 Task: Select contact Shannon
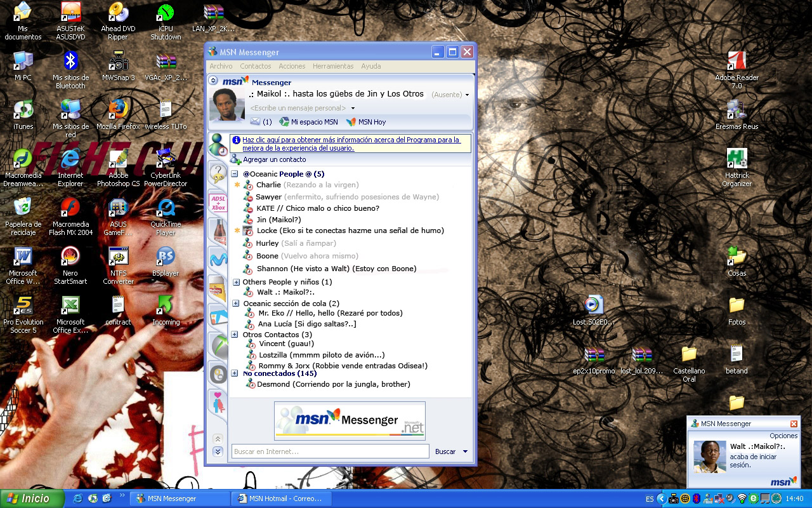329,269
